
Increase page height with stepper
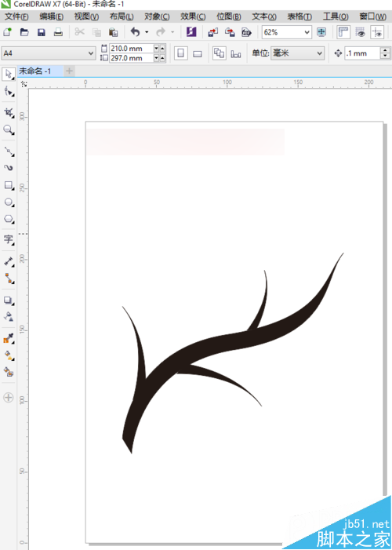pos(163,58)
